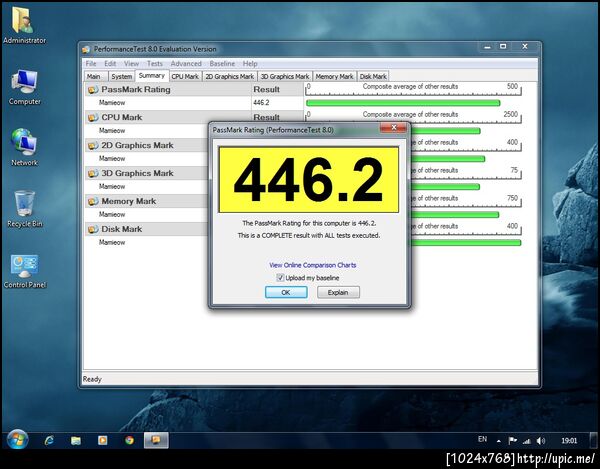Click the Memory Mark green result bar
600x469 pixels.
(x=455, y=215)
